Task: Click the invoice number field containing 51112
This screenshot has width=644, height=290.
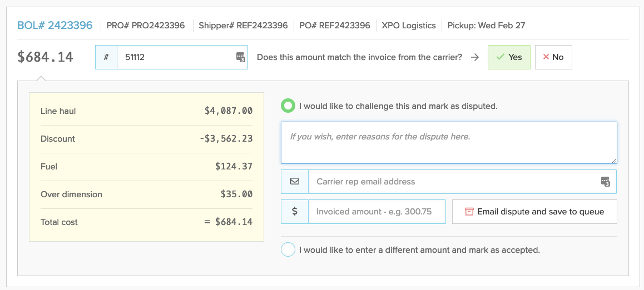Action: click(182, 57)
